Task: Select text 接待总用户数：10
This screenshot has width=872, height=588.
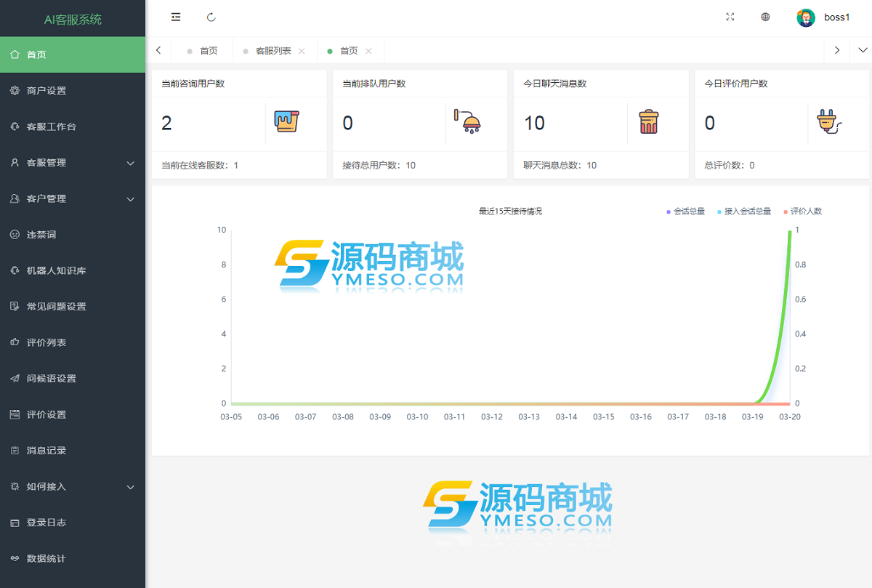Action: (379, 165)
